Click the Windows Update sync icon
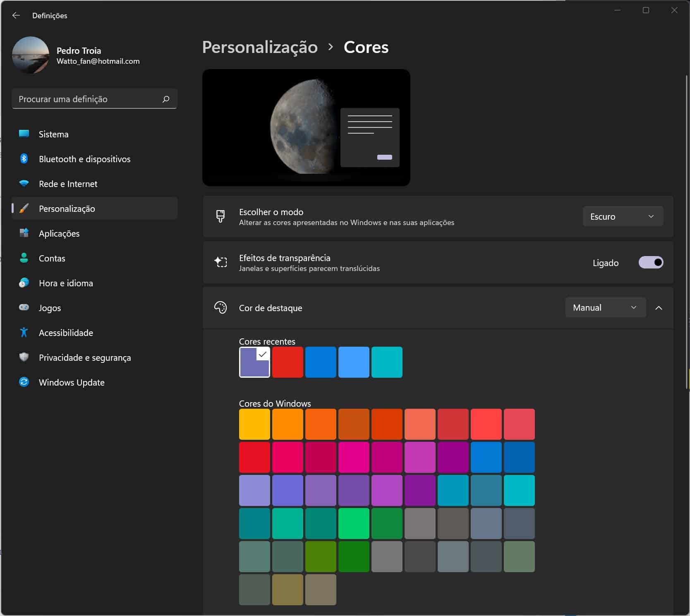Image resolution: width=690 pixels, height=616 pixels. pyautogui.click(x=24, y=382)
